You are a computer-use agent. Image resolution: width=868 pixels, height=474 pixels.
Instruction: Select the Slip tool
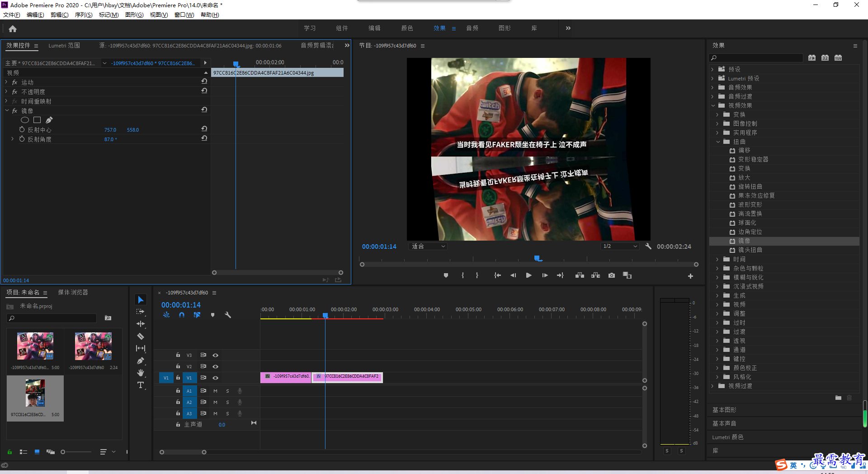[141, 348]
